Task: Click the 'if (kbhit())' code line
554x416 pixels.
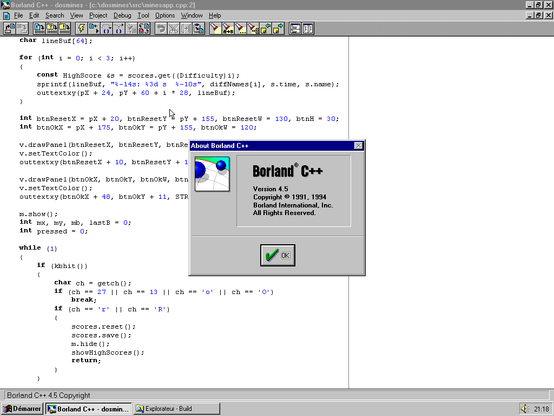Action: [62, 265]
